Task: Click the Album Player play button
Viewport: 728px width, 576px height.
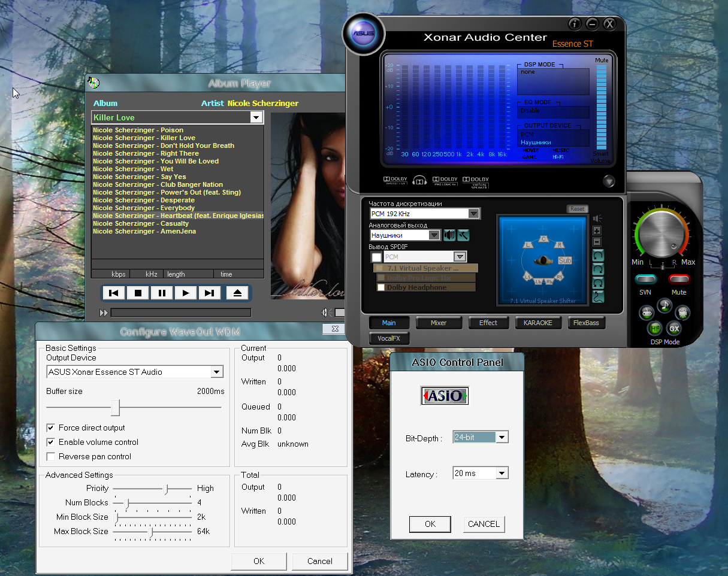Action: pos(186,293)
